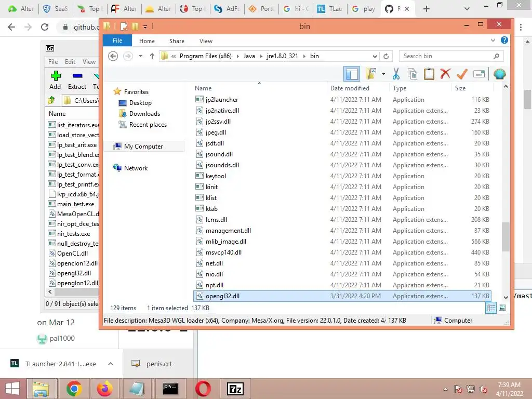The height and width of the screenshot is (399, 532).
Task: Click the orange checkmark Properties icon
Action: [462, 74]
